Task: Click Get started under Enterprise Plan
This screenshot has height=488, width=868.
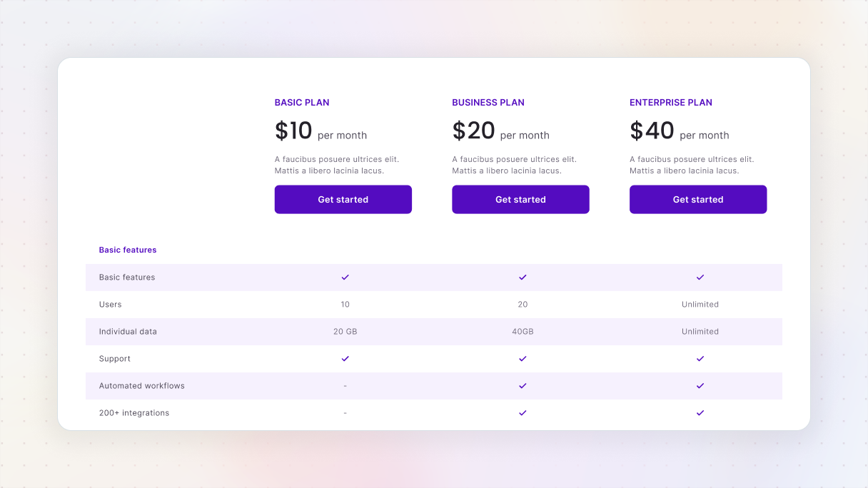Action: 697,199
